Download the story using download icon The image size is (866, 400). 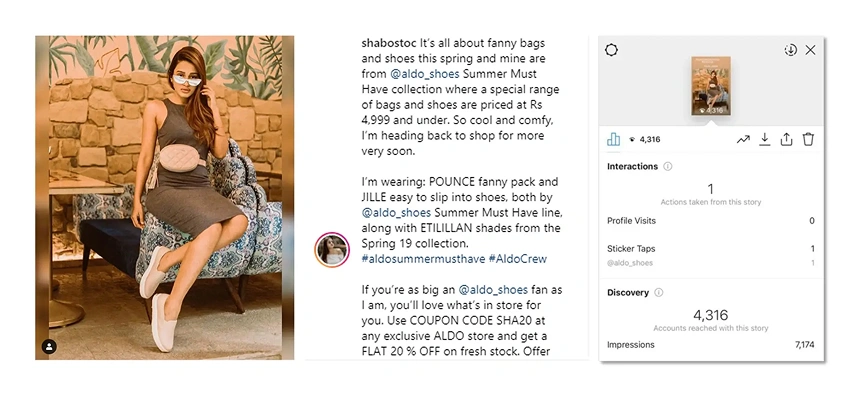pyautogui.click(x=765, y=140)
